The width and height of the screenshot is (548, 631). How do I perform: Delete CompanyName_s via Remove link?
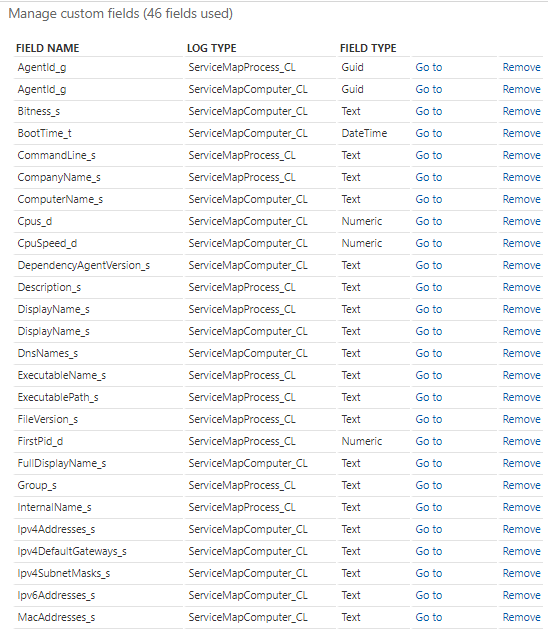pyautogui.click(x=521, y=177)
